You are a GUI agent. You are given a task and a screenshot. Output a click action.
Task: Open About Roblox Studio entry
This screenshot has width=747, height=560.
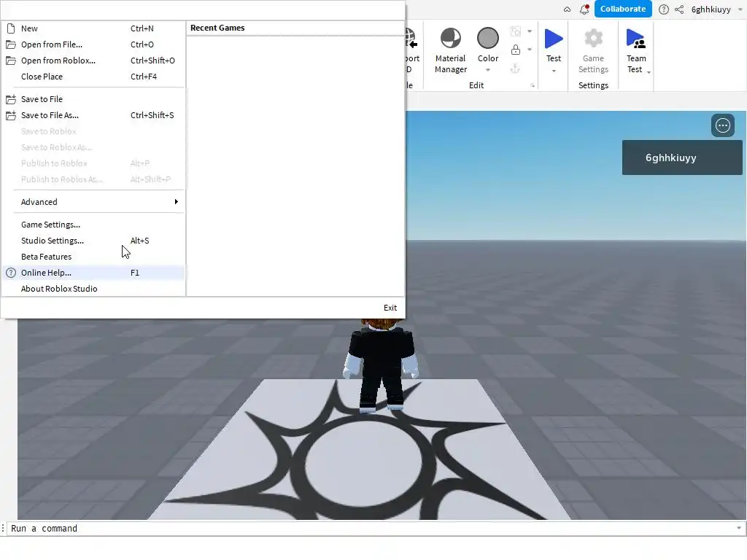click(93, 289)
